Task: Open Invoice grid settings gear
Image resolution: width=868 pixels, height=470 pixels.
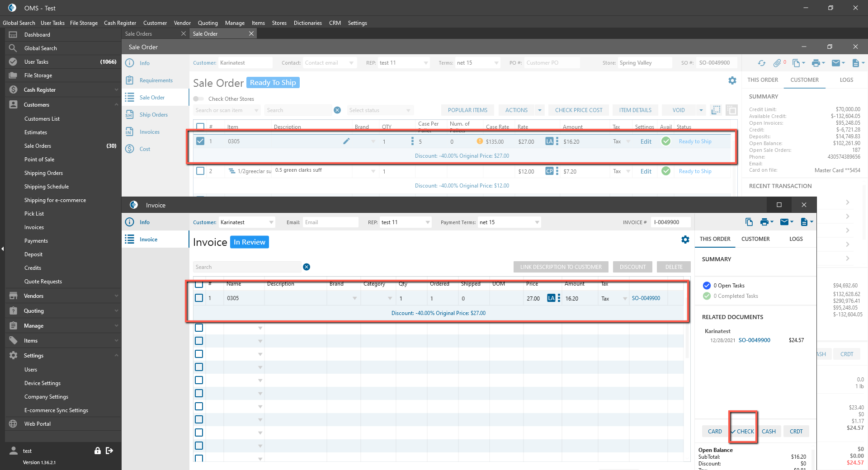Action: (685, 240)
